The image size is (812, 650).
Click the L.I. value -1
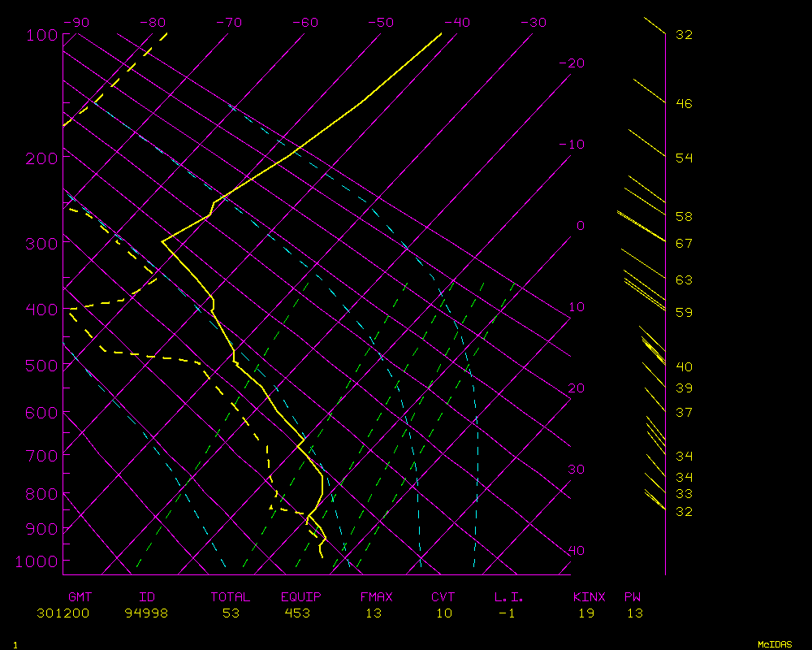pos(507,613)
